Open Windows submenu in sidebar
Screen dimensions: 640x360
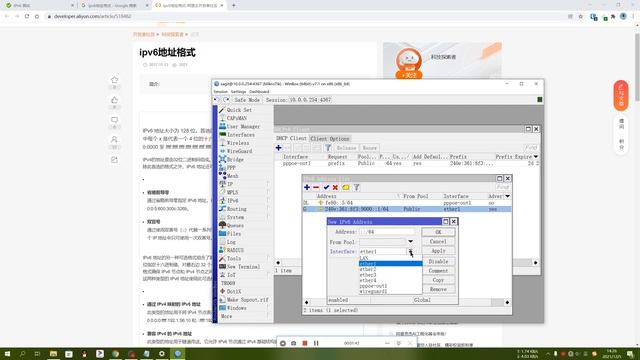click(x=236, y=308)
